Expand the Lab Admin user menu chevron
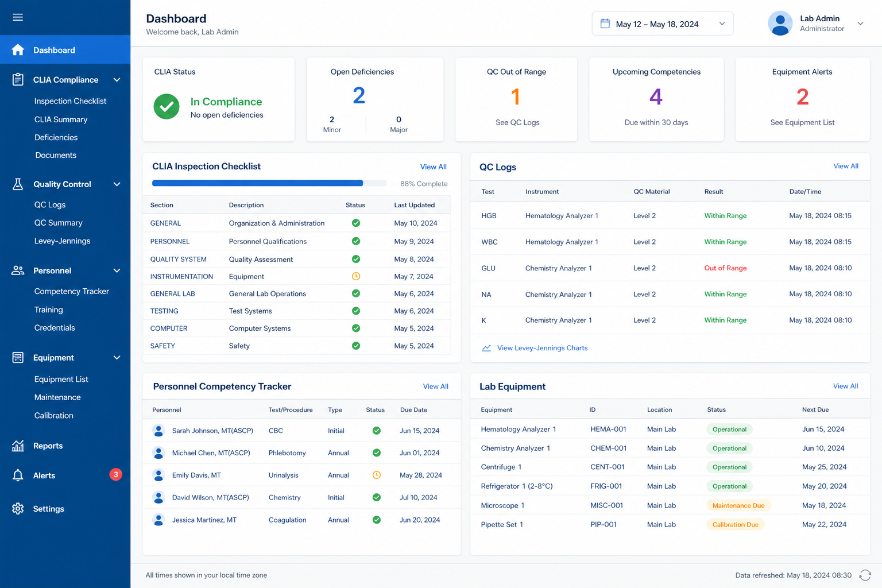 860,24
